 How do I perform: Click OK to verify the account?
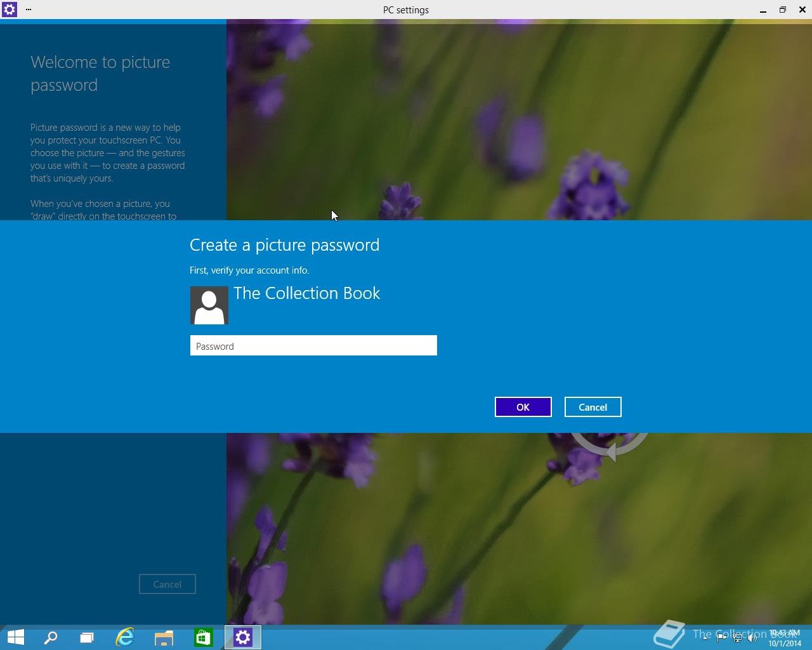click(x=523, y=407)
